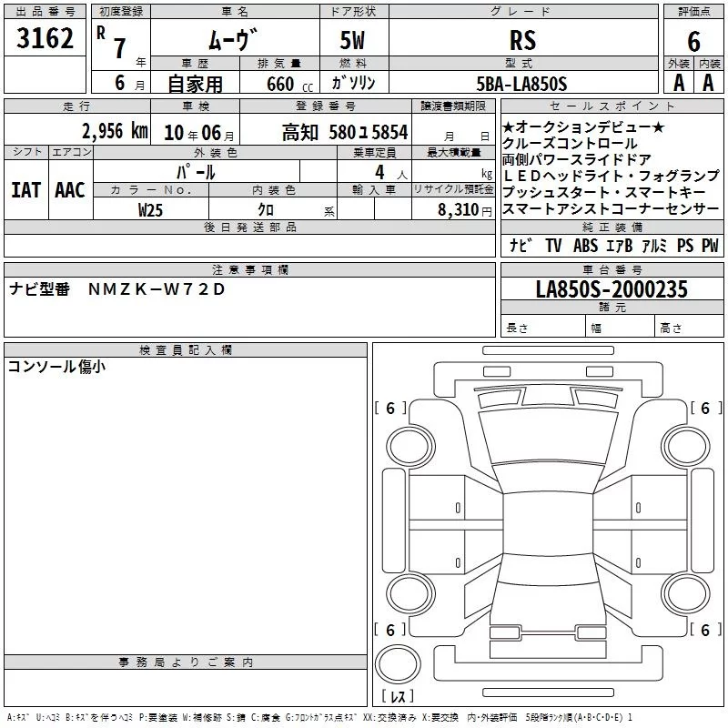Click the chassis number LA850S-2000235
The width and height of the screenshot is (728, 728).
[x=612, y=289]
